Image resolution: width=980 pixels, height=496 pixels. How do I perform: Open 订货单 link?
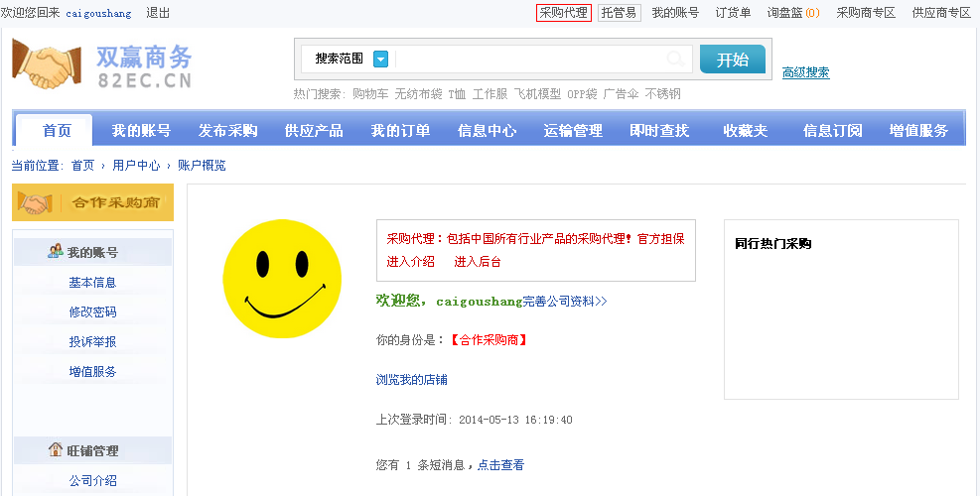[x=733, y=13]
